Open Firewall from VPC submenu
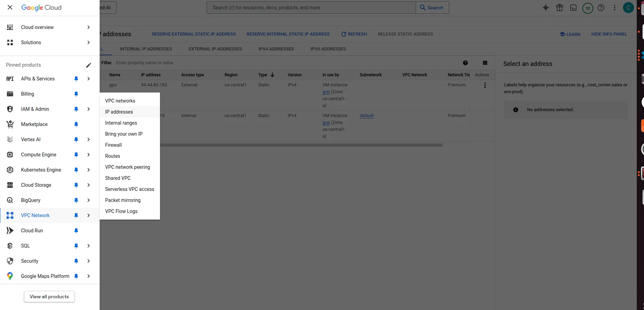 130,145
